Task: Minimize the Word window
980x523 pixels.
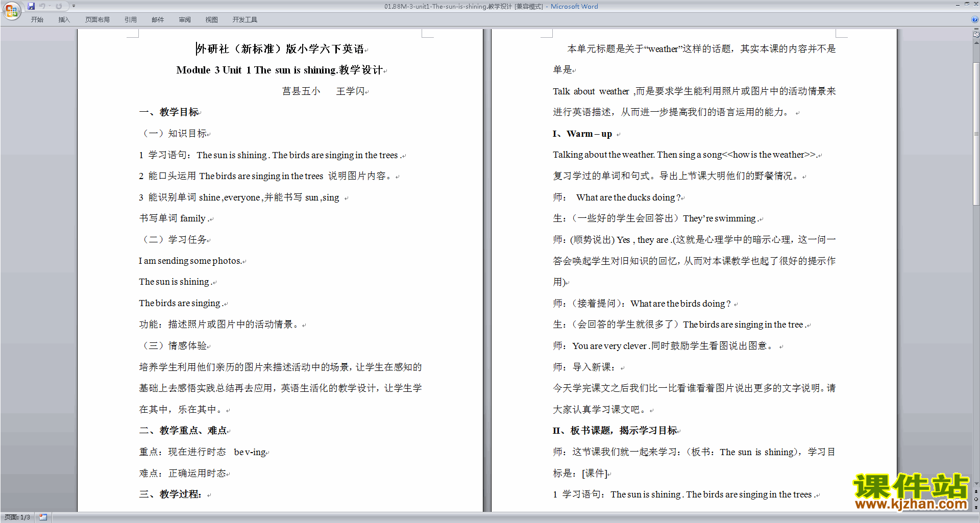Action: pos(958,6)
